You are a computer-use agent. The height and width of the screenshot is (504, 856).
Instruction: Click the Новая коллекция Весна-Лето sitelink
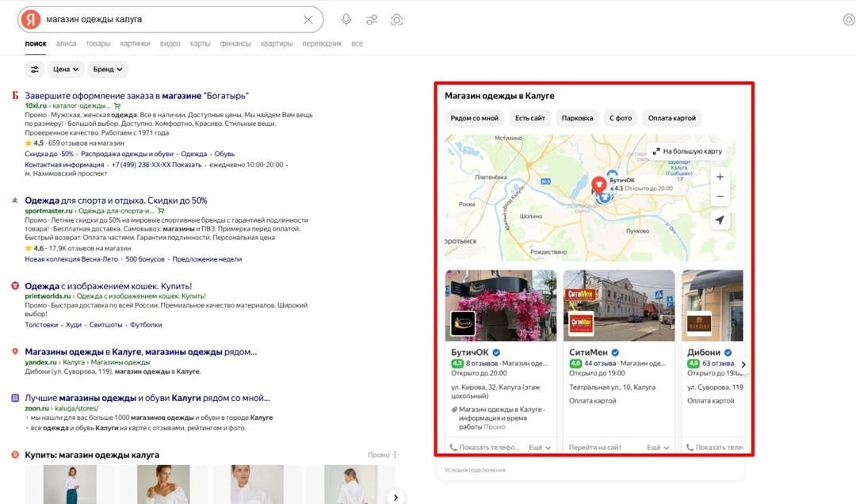pos(71,259)
